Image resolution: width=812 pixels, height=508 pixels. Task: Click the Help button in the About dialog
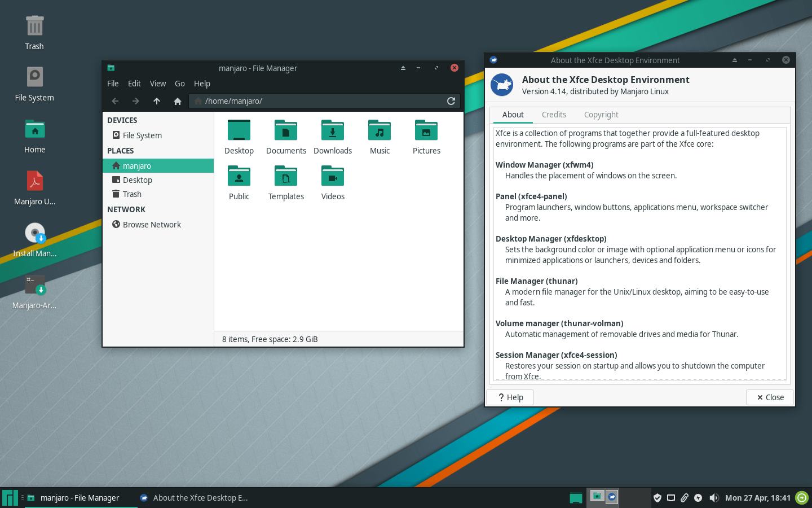(x=510, y=397)
